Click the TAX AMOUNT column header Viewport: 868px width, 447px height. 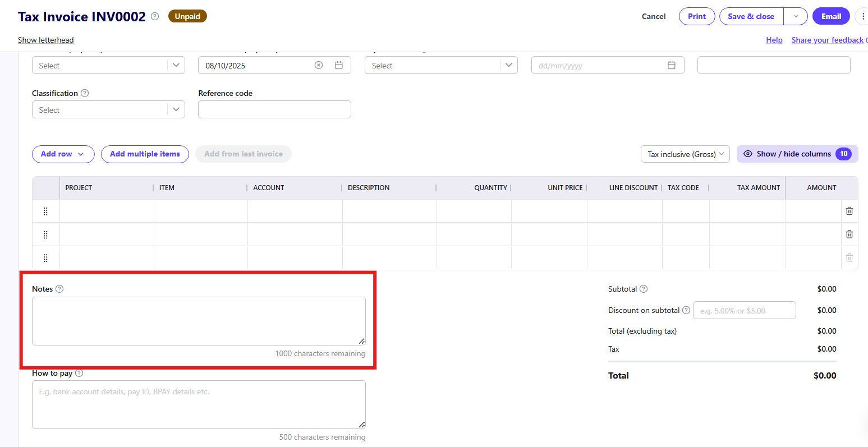[x=759, y=188]
